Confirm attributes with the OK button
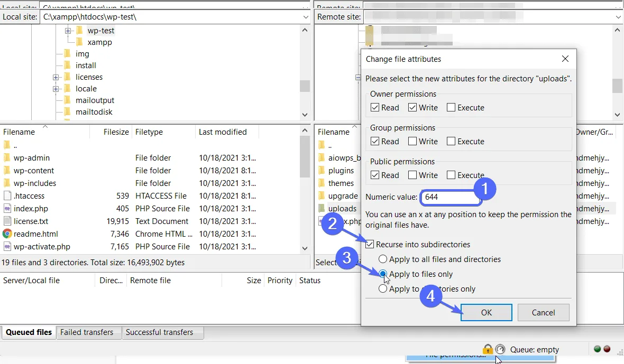The height and width of the screenshot is (364, 624). tap(487, 312)
